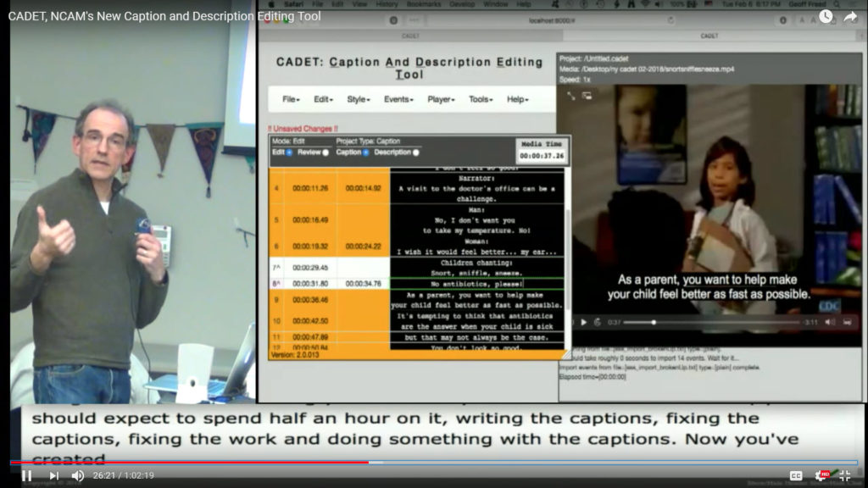Click the Safari address bar localhost:8000
868x488 pixels.
(x=551, y=20)
